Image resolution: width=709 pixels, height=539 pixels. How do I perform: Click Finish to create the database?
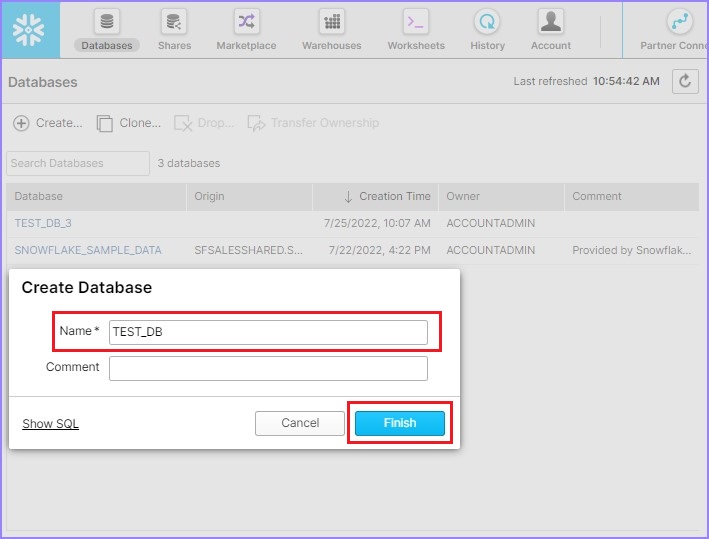pos(400,423)
